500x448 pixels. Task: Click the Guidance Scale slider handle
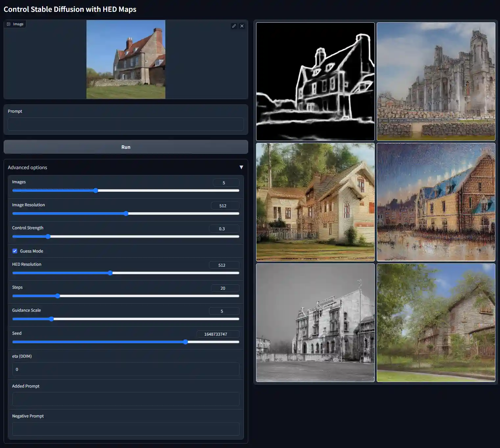[51, 319]
